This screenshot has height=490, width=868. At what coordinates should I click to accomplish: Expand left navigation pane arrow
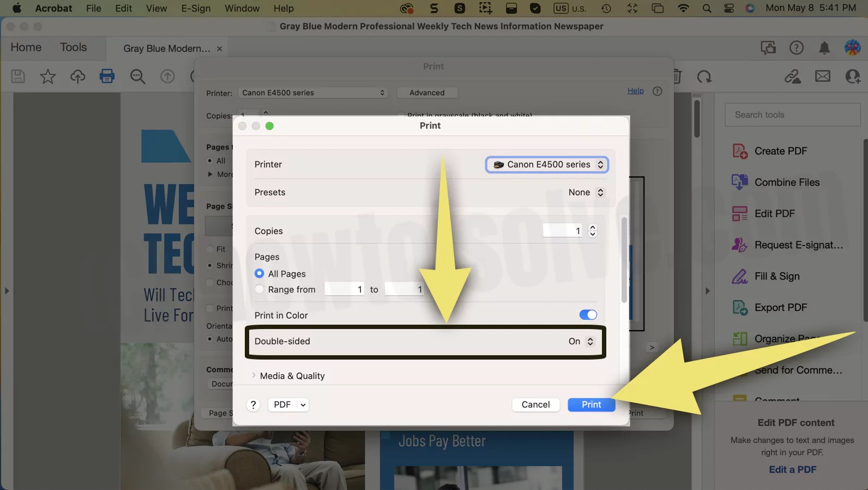click(7, 291)
